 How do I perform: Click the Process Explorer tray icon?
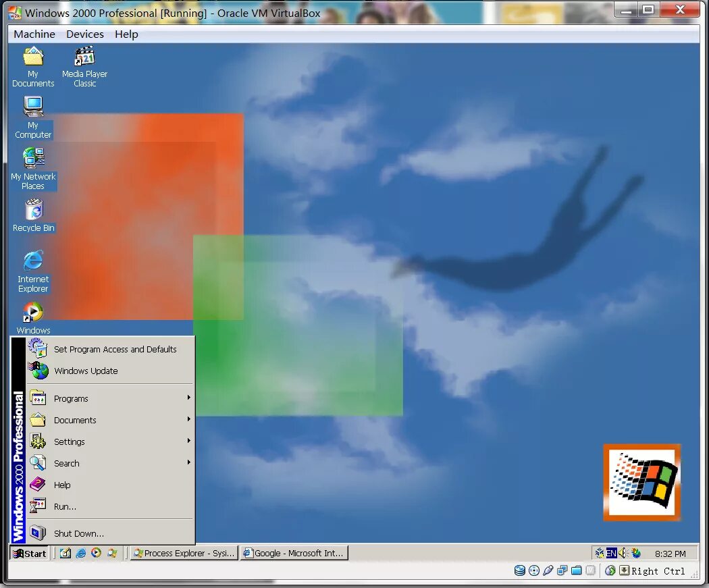(636, 553)
